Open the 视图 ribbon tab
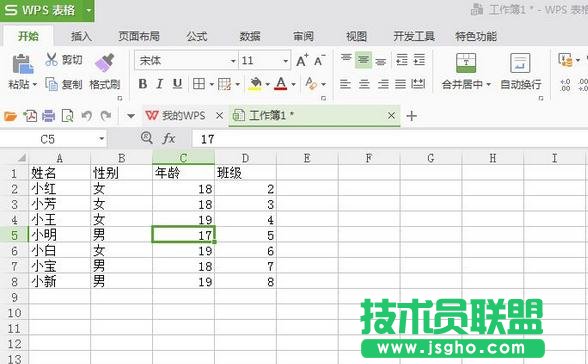 tap(356, 36)
